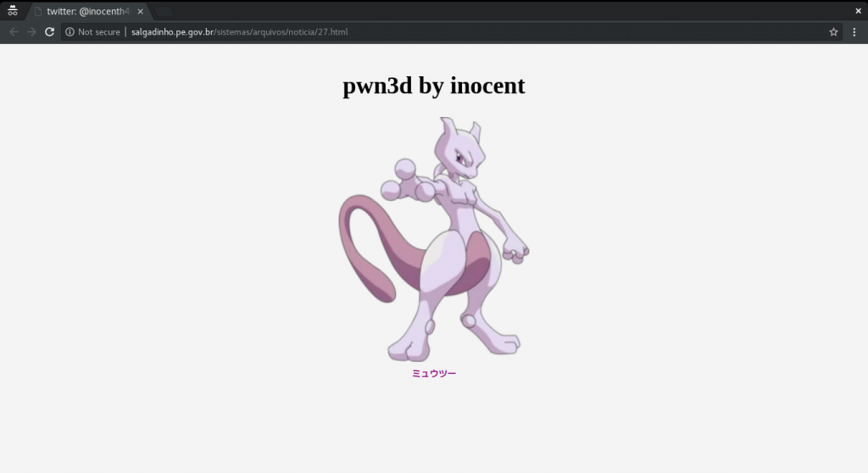Click the page icon in the tab
Viewport: 868px width, 473px height.
(38, 11)
